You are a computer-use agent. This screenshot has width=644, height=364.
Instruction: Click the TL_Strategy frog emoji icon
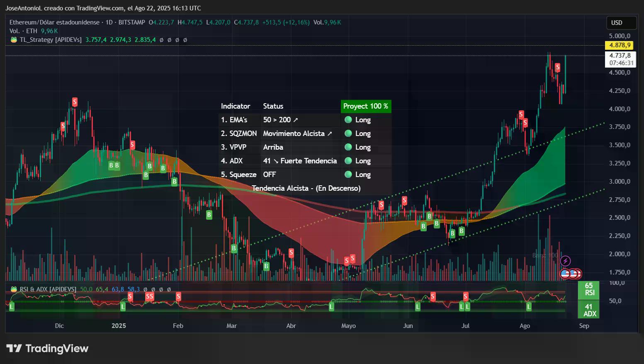(x=14, y=40)
